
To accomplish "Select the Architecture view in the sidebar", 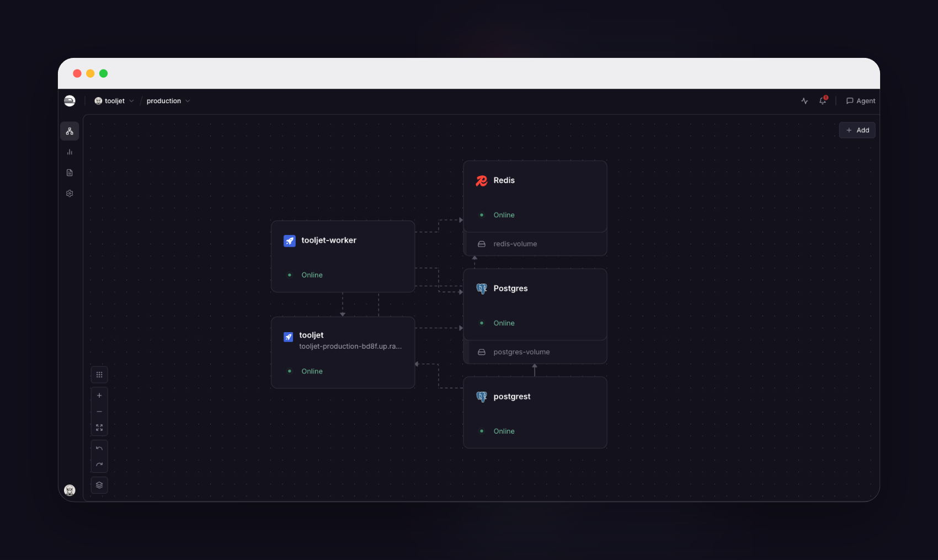I will (x=70, y=131).
